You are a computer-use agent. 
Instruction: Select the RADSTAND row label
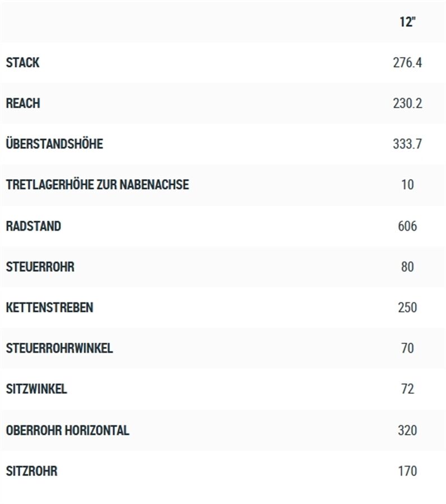34,226
